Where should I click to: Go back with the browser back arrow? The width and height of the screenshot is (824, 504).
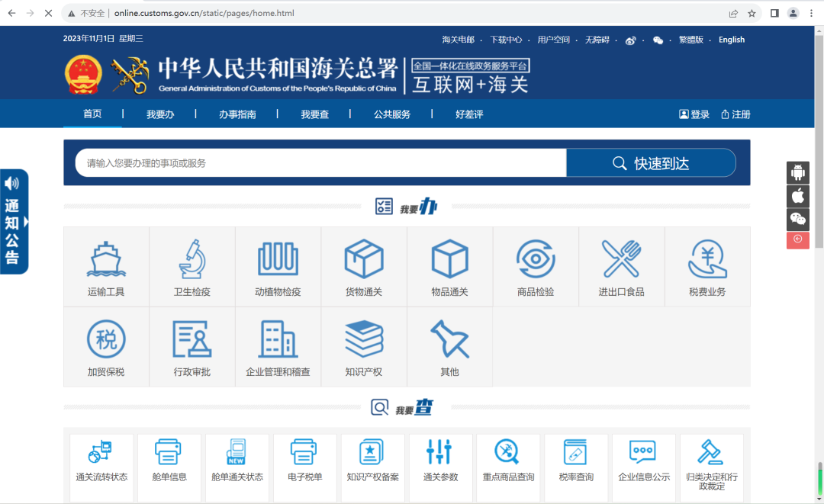(x=11, y=13)
